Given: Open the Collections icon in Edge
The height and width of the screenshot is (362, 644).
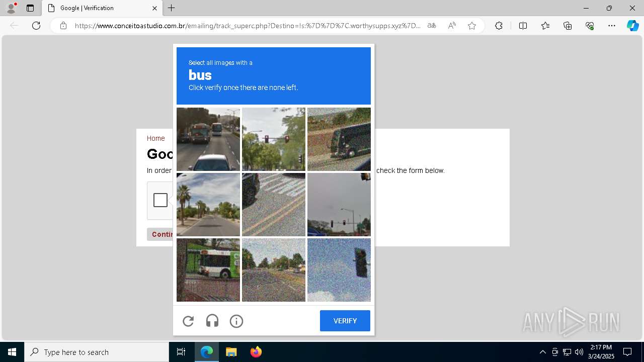Looking at the screenshot, I should pyautogui.click(x=568, y=26).
